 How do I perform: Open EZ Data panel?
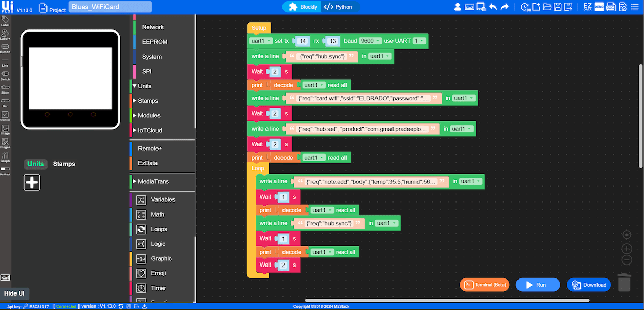587,7
